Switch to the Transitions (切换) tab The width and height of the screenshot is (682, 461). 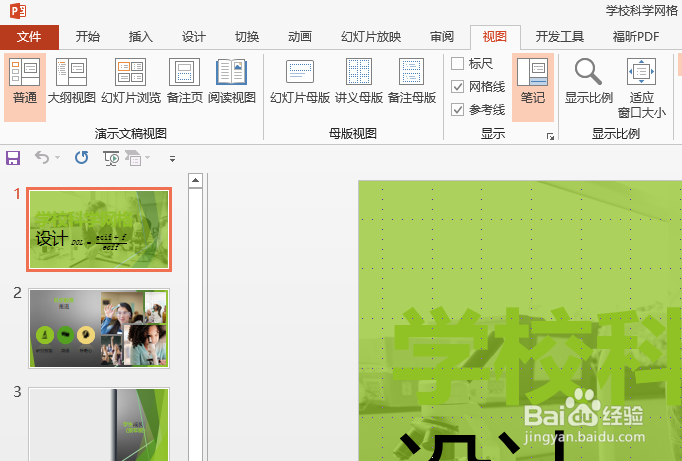[247, 37]
